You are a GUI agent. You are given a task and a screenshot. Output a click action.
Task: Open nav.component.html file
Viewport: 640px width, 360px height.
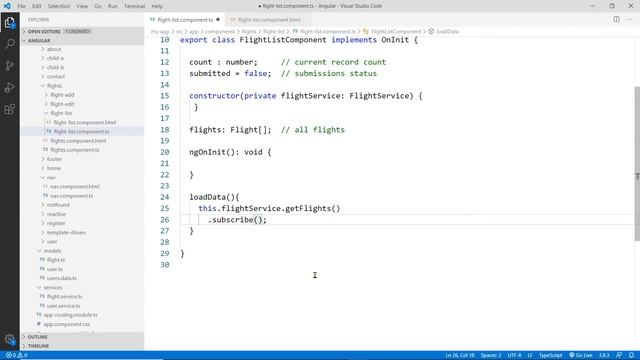pos(75,187)
